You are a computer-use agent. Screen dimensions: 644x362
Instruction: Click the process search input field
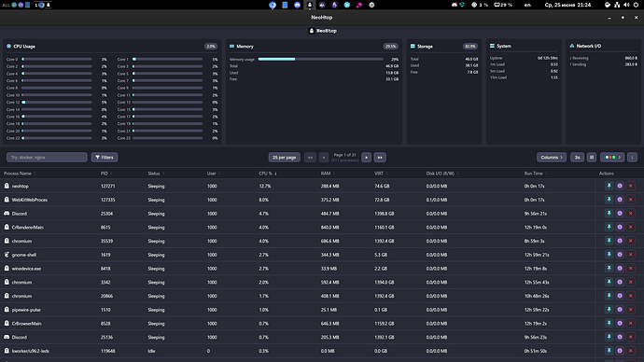click(x=47, y=157)
